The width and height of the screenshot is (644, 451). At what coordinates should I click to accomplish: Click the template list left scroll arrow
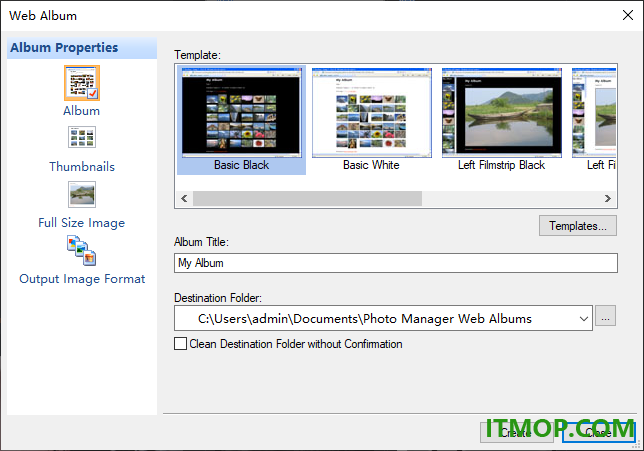184,199
